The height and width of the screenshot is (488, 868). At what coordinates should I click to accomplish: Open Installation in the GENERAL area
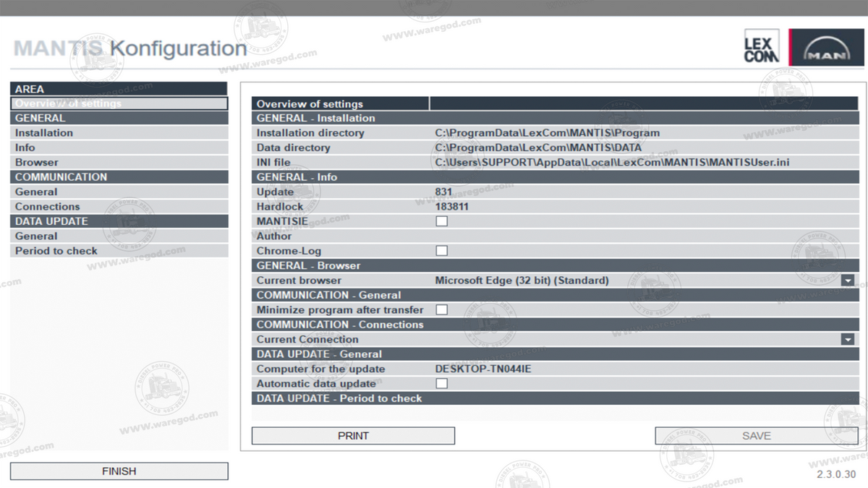point(119,133)
